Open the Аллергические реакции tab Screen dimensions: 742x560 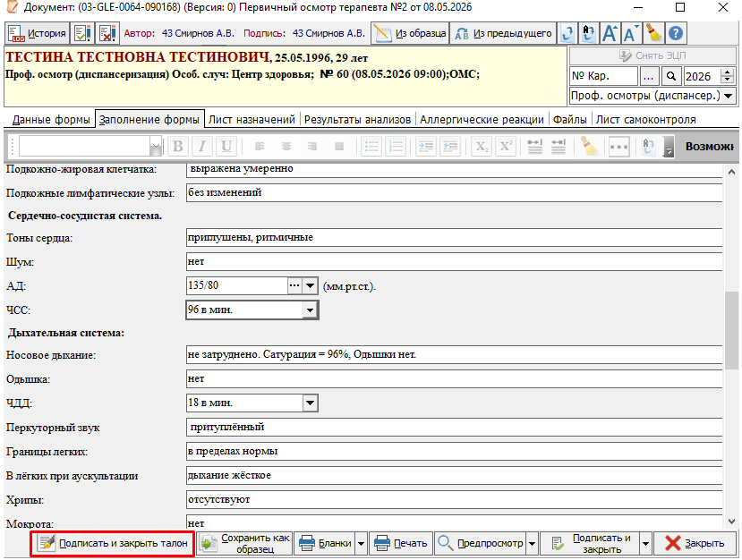click(x=482, y=120)
